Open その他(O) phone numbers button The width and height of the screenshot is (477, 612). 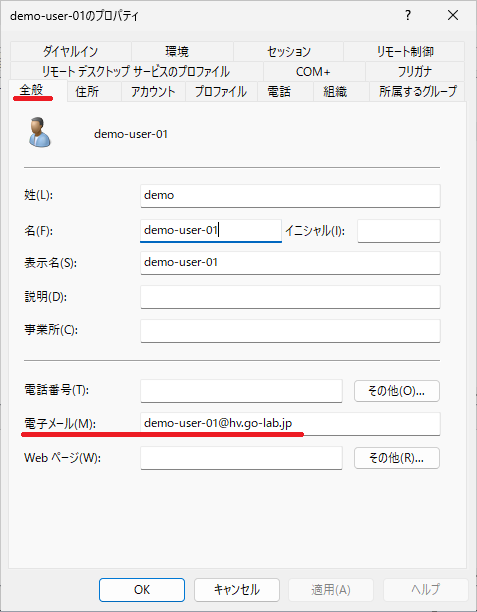tap(397, 391)
